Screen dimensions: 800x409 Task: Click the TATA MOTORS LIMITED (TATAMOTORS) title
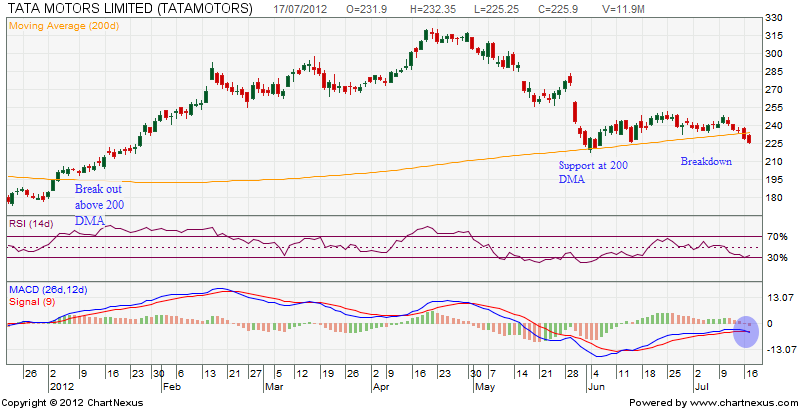131,8
